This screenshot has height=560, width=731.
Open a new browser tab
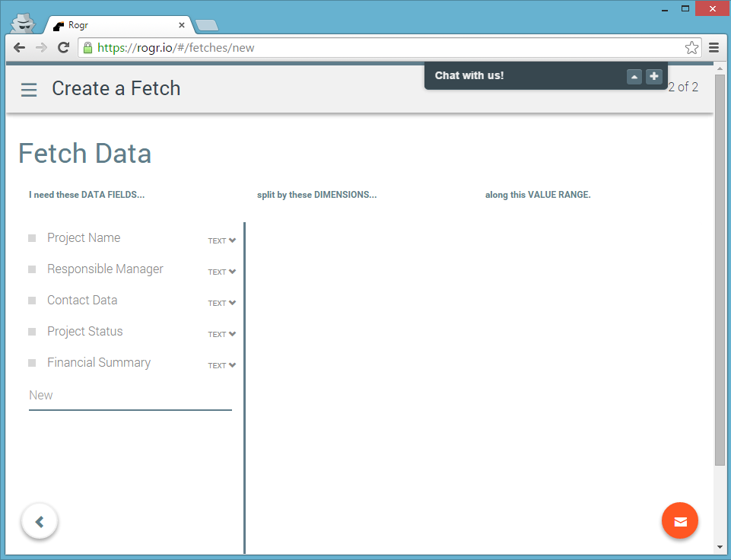pos(205,24)
